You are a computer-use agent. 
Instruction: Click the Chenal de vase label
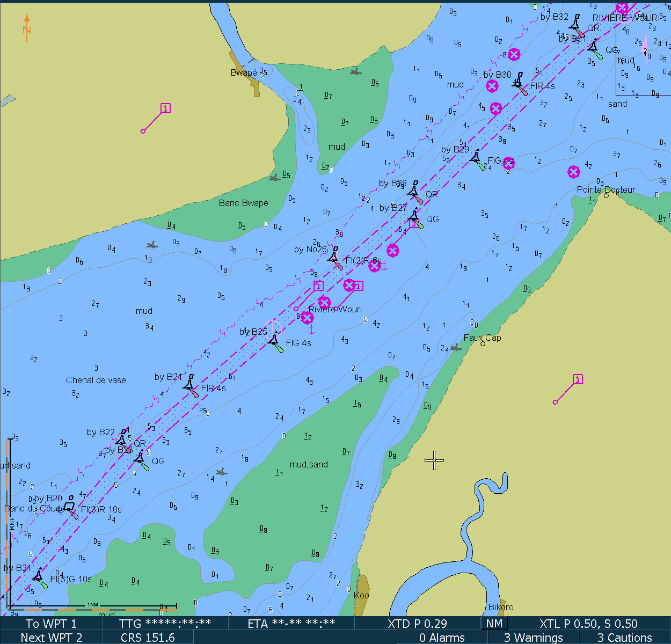(x=96, y=380)
